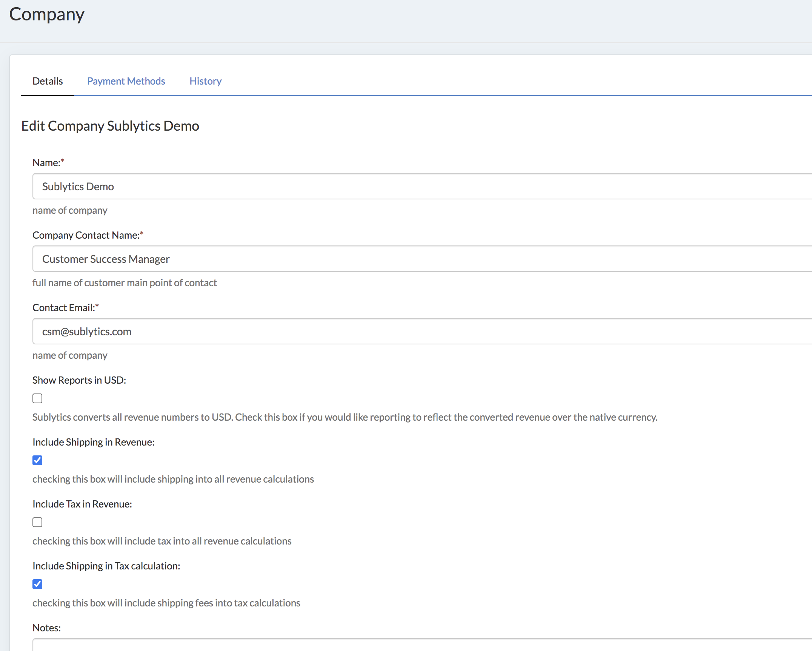Click the "Notes:" label

coord(47,628)
